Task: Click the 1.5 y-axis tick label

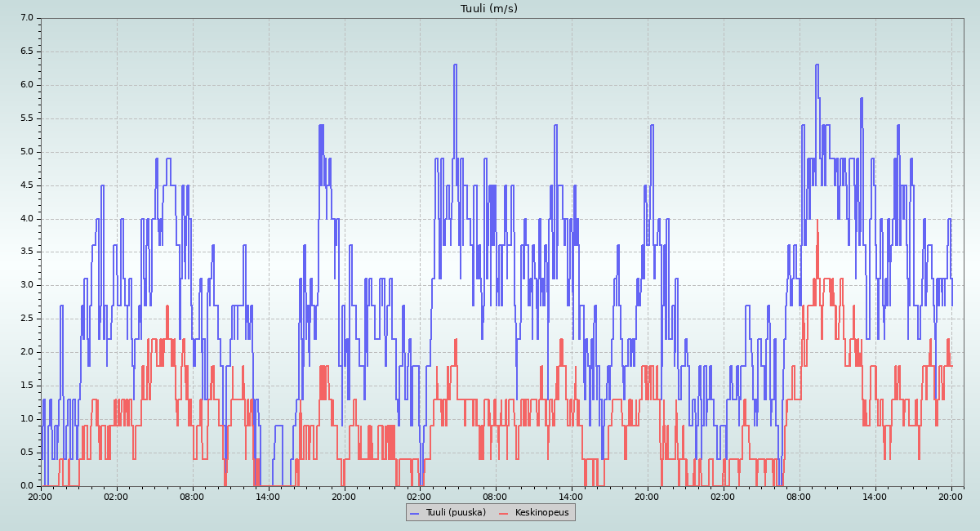Action: (x=26, y=386)
